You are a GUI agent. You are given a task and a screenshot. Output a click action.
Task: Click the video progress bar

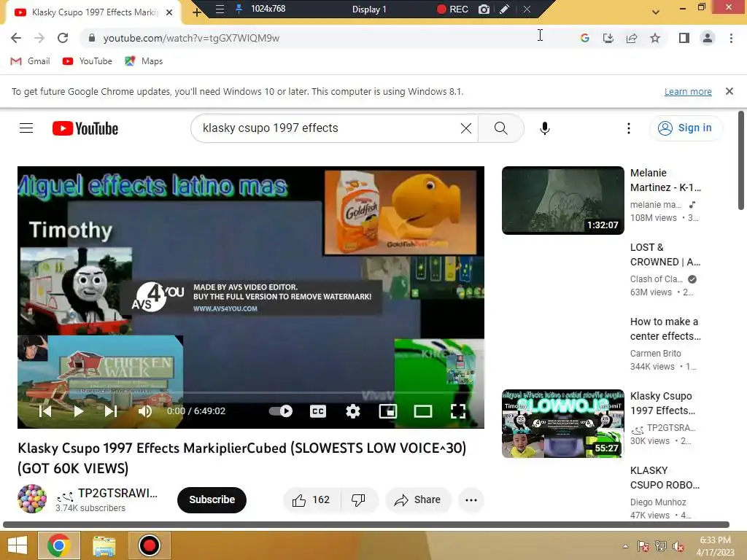pyautogui.click(x=251, y=393)
